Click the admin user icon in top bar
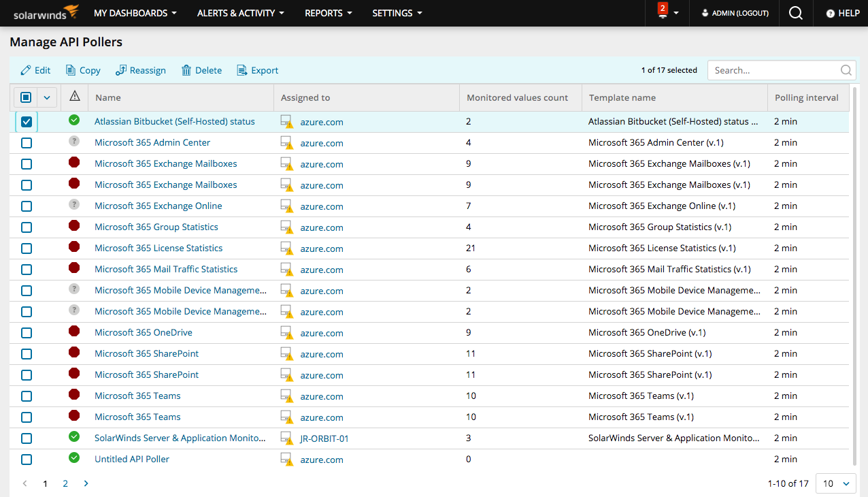868x497 pixels. click(x=705, y=13)
